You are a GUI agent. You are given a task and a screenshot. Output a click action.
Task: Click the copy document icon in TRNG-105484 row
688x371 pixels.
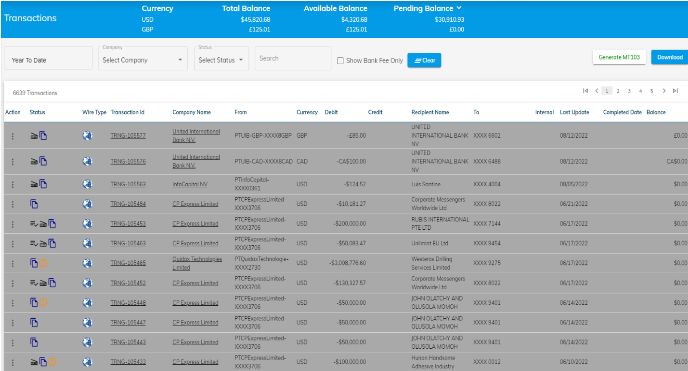(34, 204)
